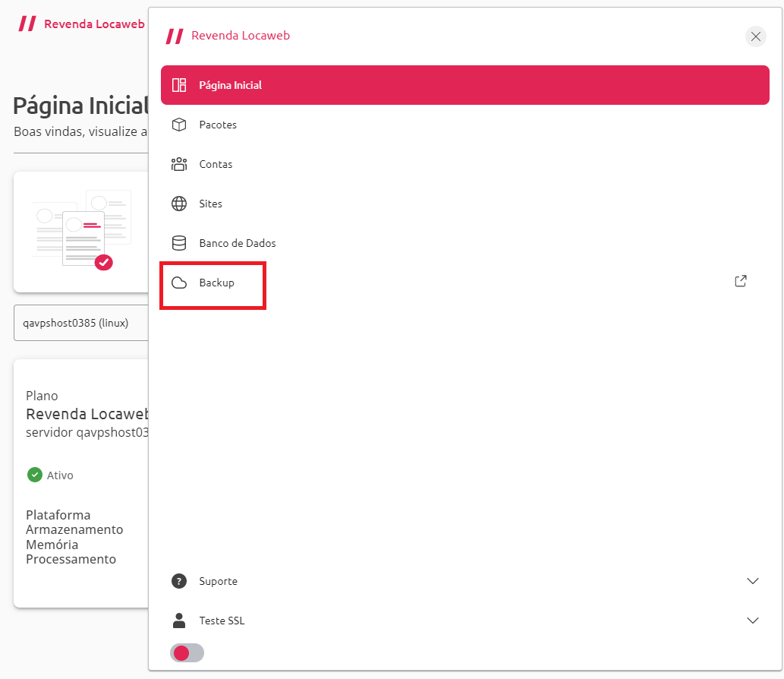This screenshot has width=784, height=679.
Task: Click the Página Inicial dashboard icon
Action: (x=179, y=85)
